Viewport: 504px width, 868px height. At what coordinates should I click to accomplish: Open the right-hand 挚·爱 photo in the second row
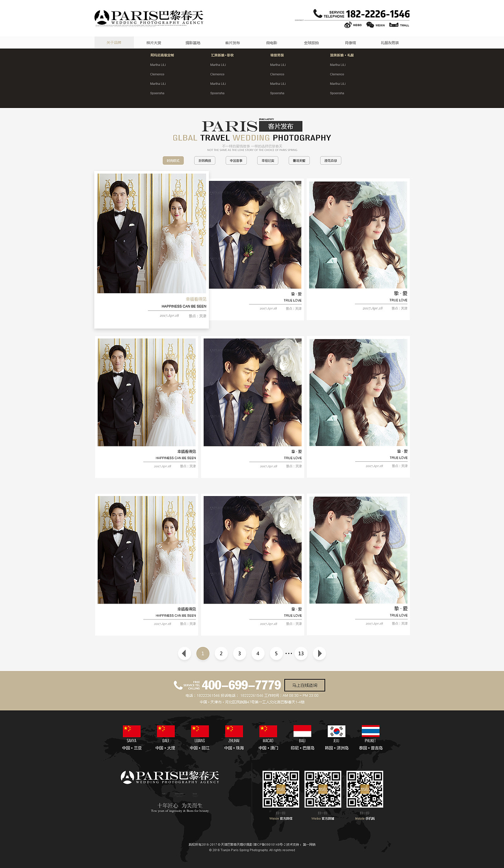[x=358, y=392]
